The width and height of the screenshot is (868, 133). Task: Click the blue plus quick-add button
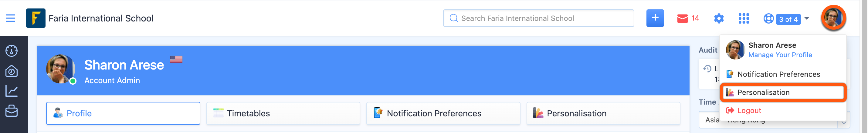(x=655, y=18)
